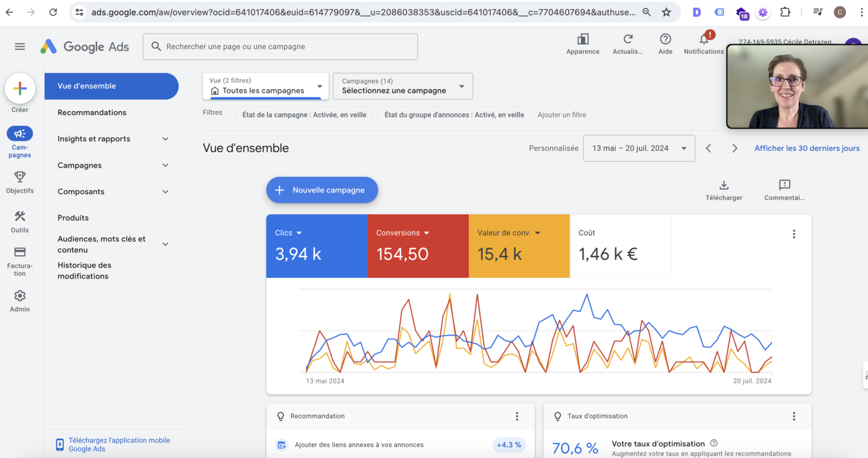The height and width of the screenshot is (458, 868).
Task: Open Notifications bell icon
Action: (704, 39)
